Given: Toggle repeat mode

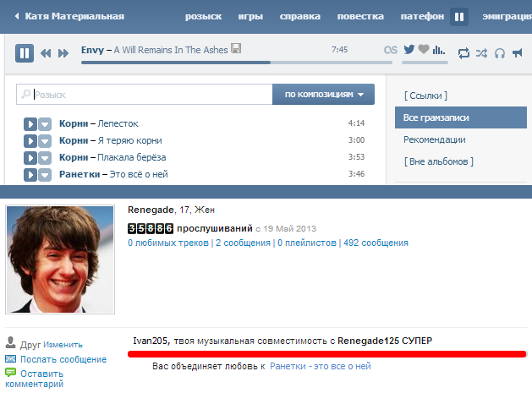Looking at the screenshot, I should (x=463, y=53).
